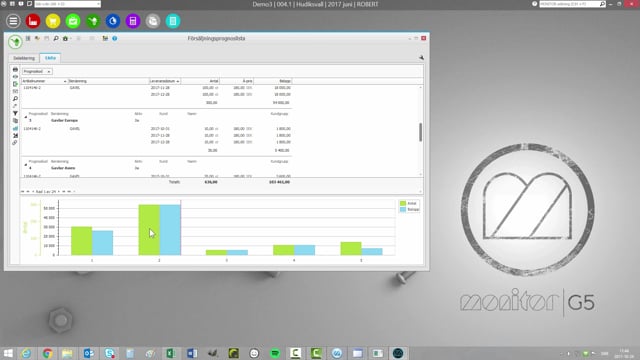Viewport: 640px width, 360px height.
Task: Click the vertical scrollbar thumb of the list
Action: coord(420,132)
